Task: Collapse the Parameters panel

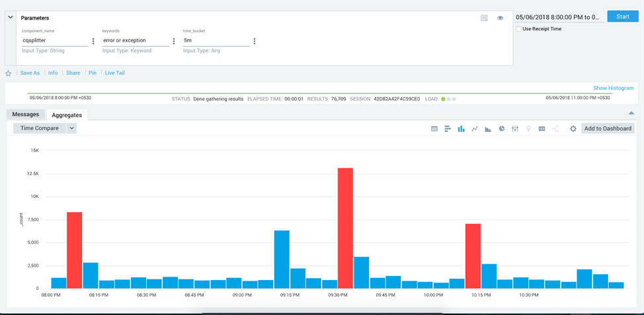Action: (11, 18)
